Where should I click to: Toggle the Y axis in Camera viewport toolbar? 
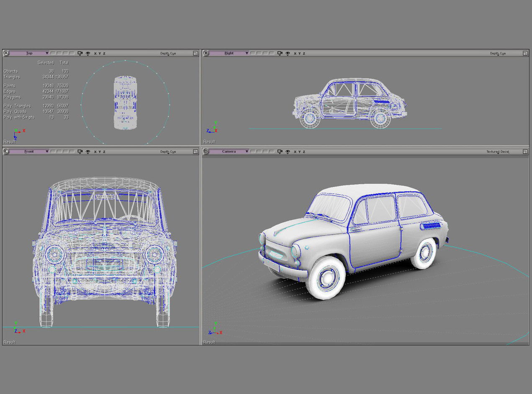click(x=299, y=152)
